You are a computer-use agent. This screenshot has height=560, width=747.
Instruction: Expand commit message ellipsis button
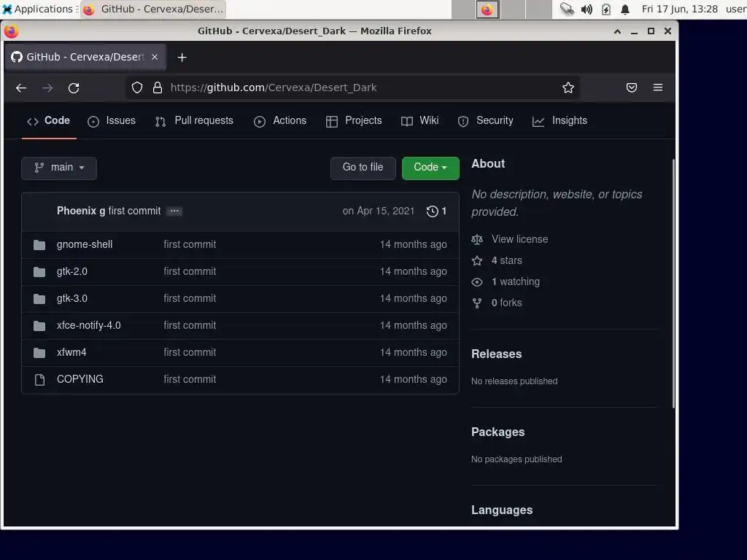[x=174, y=211]
